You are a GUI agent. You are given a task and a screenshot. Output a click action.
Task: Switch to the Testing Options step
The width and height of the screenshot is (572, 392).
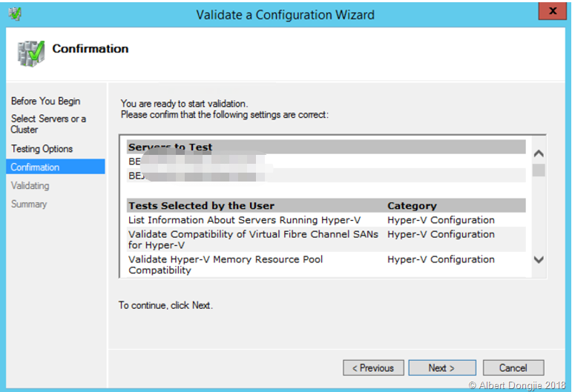(x=42, y=149)
